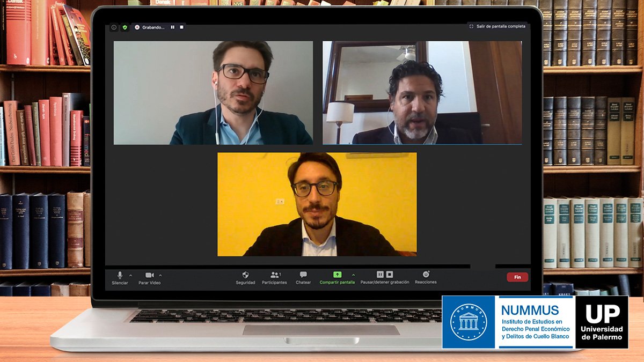Open the Chatear chat panel
This screenshot has width=644, height=362.
303,278
